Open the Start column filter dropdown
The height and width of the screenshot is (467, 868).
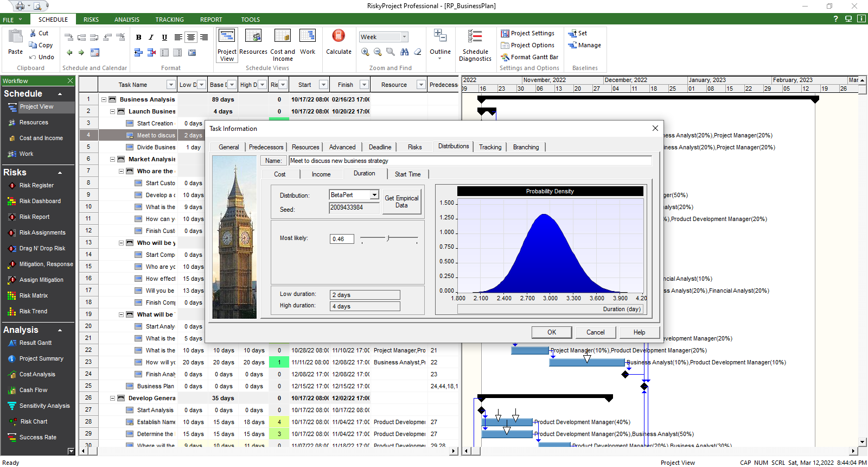click(323, 85)
